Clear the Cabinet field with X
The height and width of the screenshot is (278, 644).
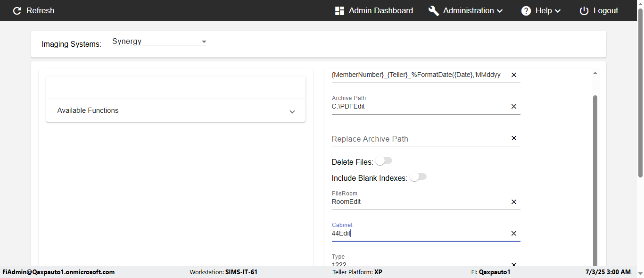pyautogui.click(x=514, y=234)
